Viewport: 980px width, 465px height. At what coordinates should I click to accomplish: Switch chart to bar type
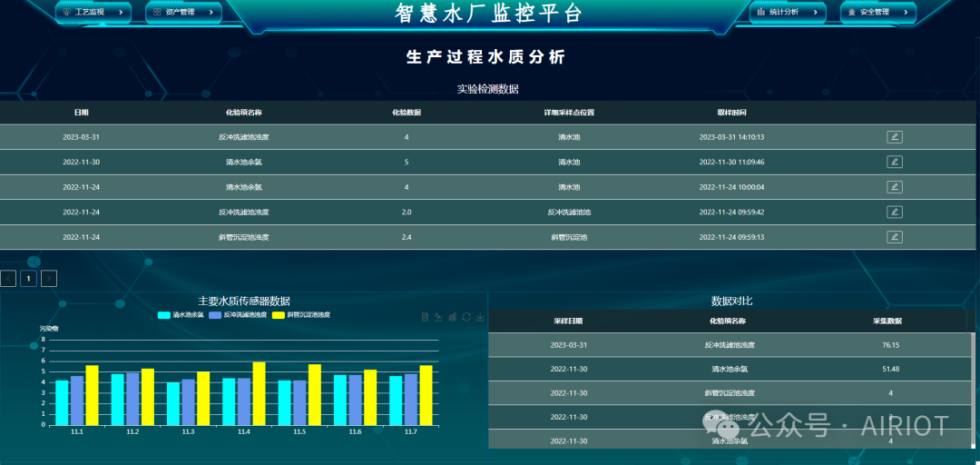(x=453, y=317)
